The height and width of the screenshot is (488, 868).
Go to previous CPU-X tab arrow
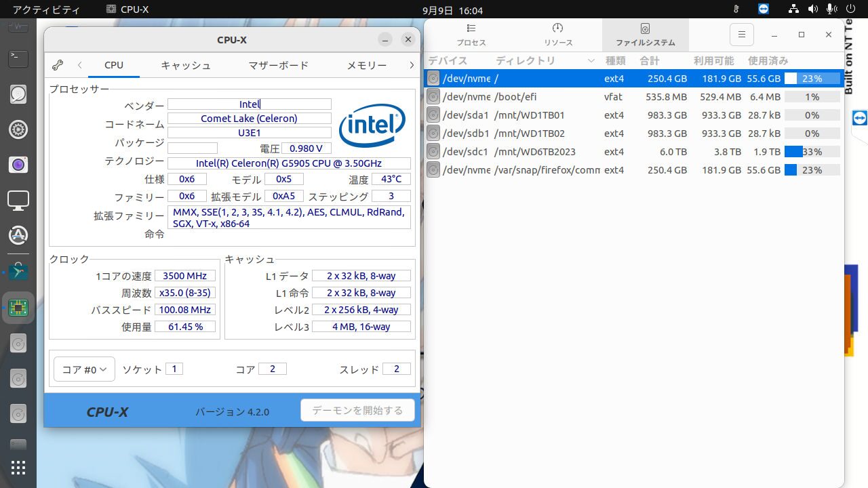tap(79, 65)
